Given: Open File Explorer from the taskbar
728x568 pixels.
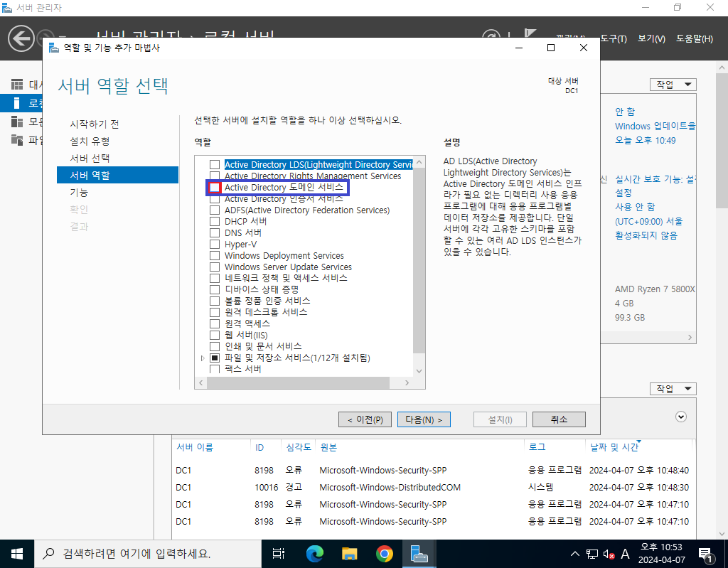Looking at the screenshot, I should tap(350, 554).
